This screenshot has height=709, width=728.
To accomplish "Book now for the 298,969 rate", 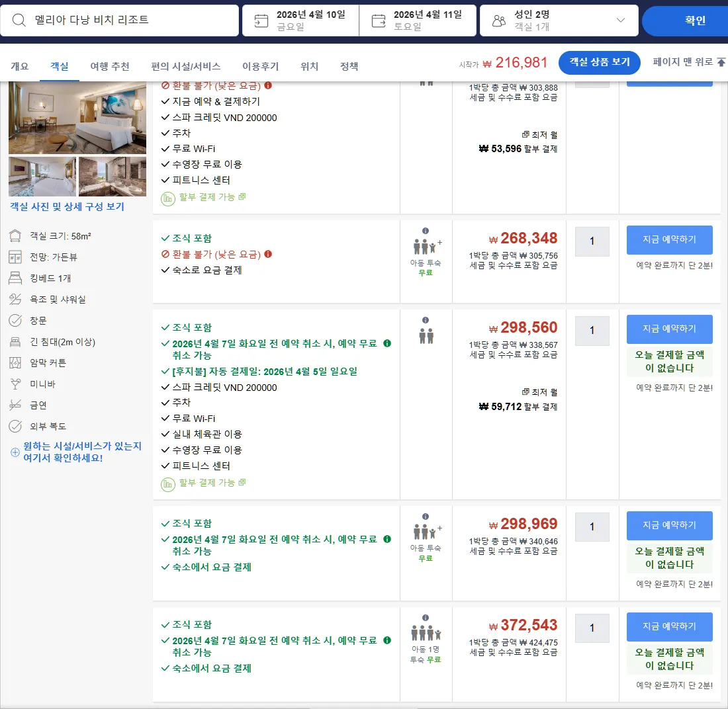I will point(670,525).
